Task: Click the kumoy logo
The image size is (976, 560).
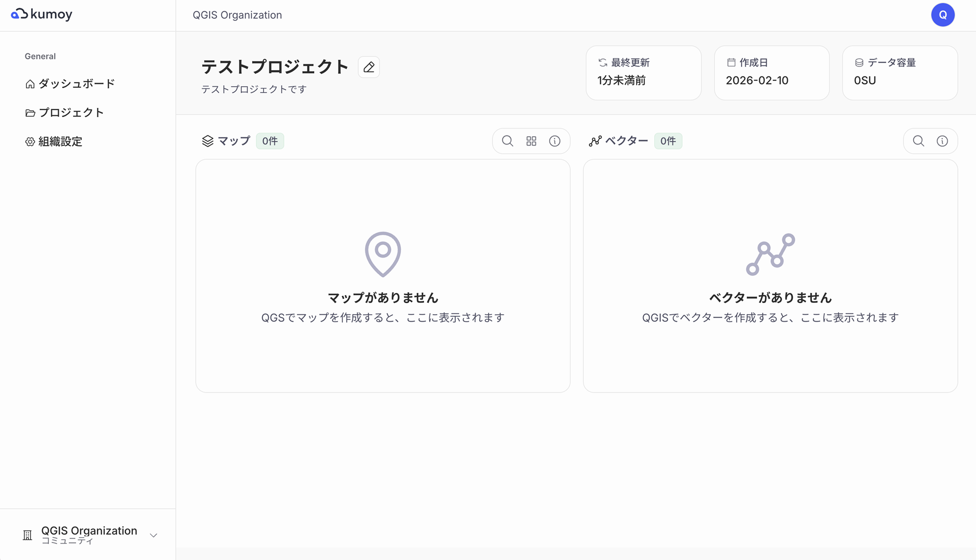Action: pos(42,15)
